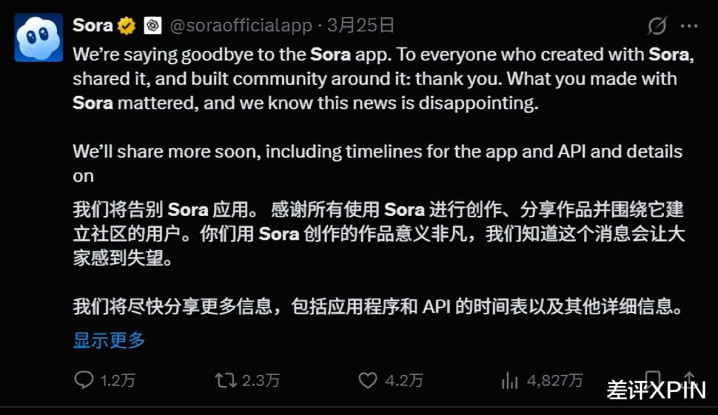Repost using the retweet arrows icon
The height and width of the screenshot is (415, 718).
pyautogui.click(x=226, y=380)
